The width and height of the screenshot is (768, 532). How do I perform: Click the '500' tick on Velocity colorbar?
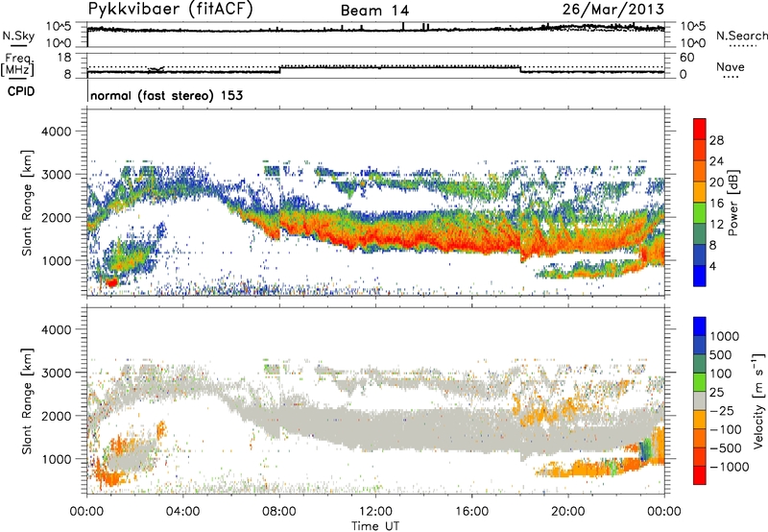coord(721,354)
